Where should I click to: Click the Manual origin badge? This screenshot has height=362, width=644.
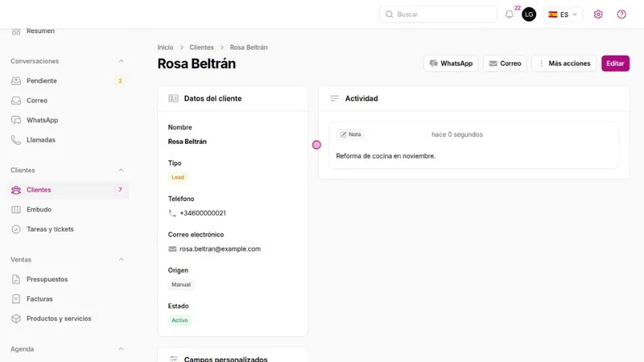pos(180,285)
